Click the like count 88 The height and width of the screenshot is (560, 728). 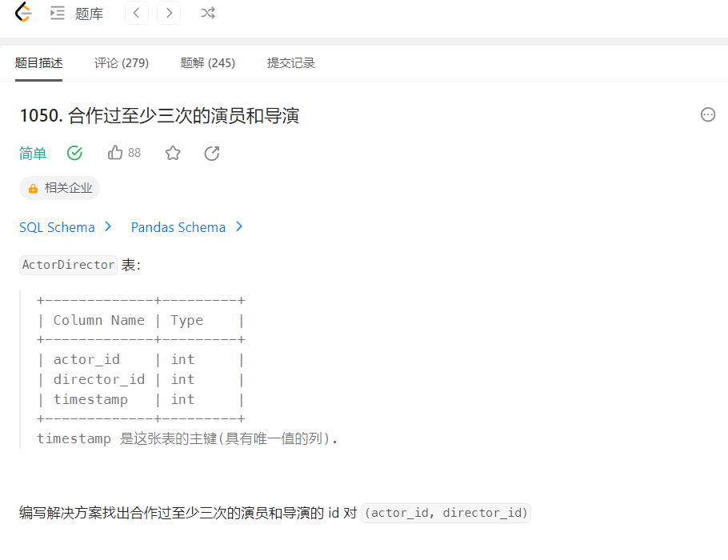point(134,153)
